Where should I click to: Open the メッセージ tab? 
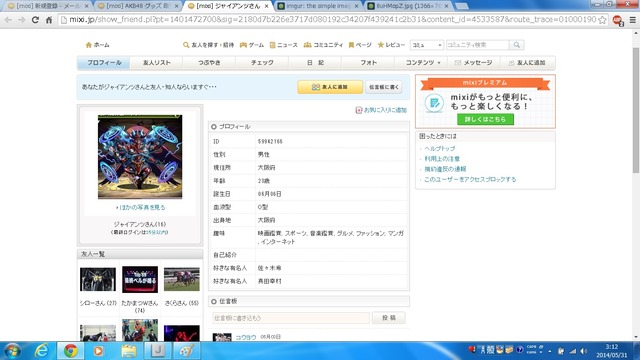(x=474, y=62)
